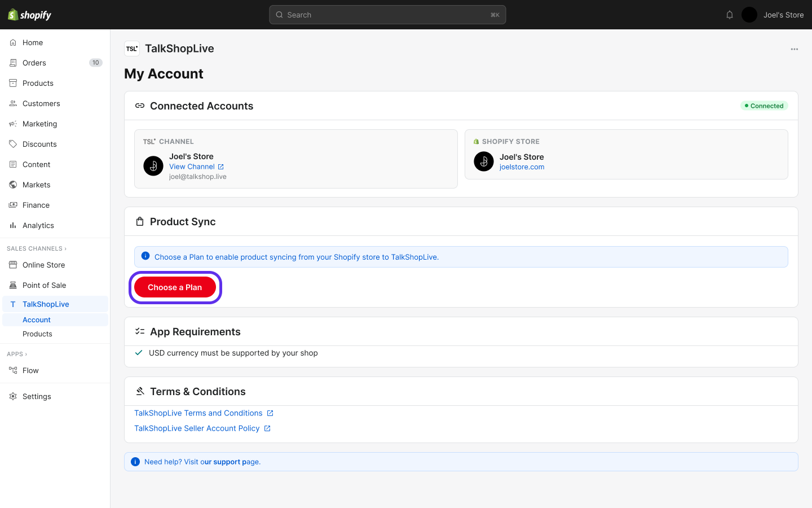Viewport: 812px width, 508px height.
Task: Open Marketing from the sidebar
Action: [55, 124]
